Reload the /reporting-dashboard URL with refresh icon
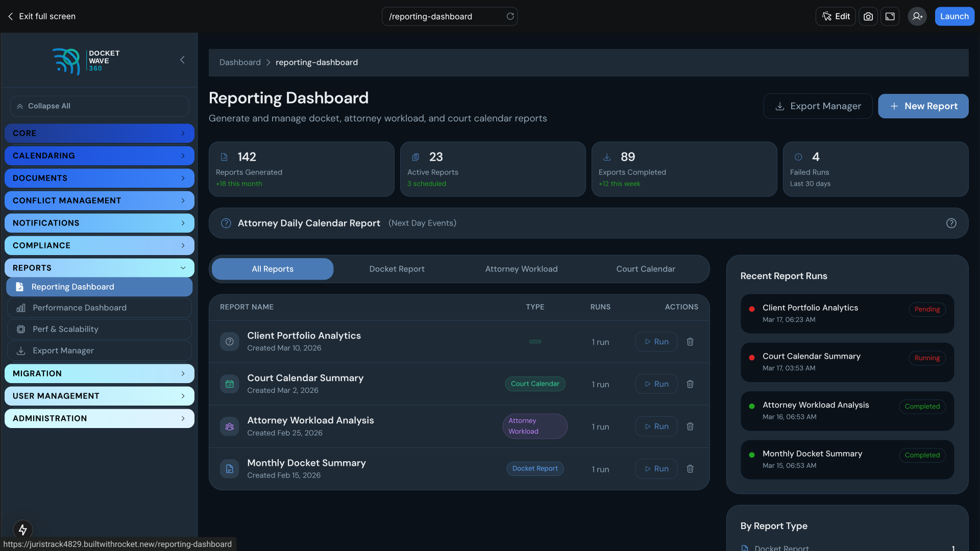The image size is (980, 551). point(510,16)
